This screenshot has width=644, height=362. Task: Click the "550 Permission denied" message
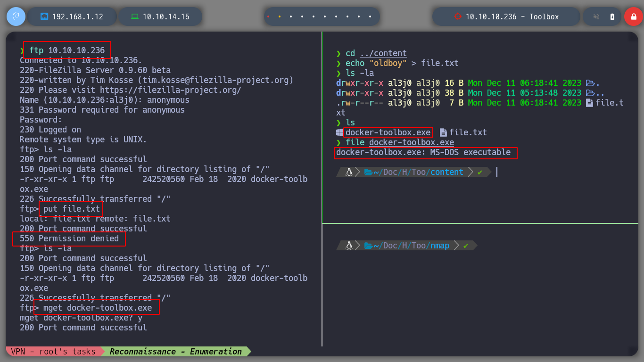pos(69,239)
